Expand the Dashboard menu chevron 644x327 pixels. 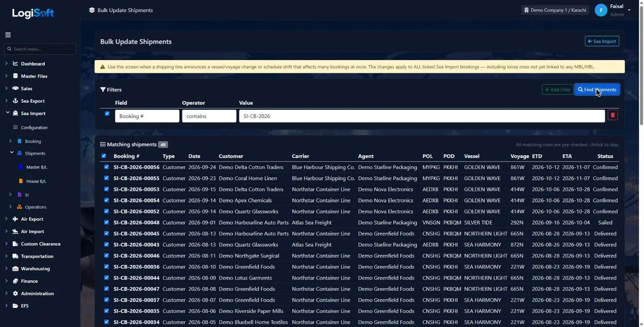click(x=6, y=64)
